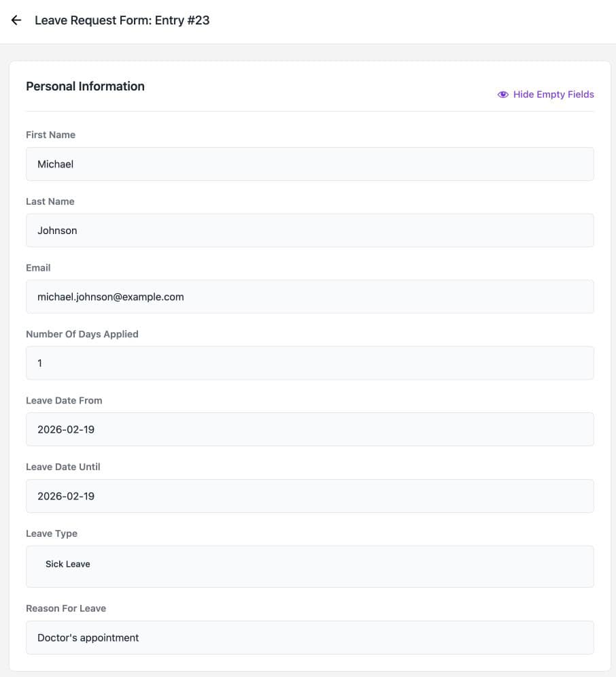Screen dimensions: 616x677
Task: Click the Reason For Leave label
Action: pyautogui.click(x=66, y=608)
